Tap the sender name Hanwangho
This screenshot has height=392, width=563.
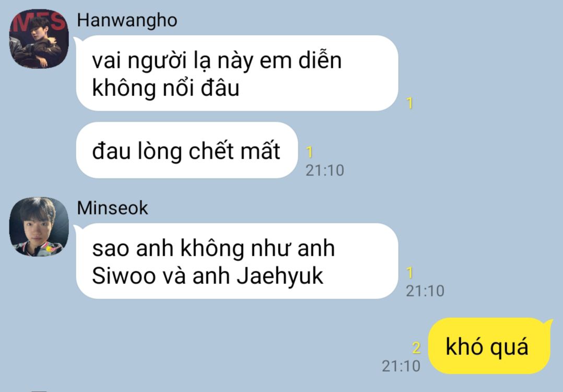click(x=127, y=20)
